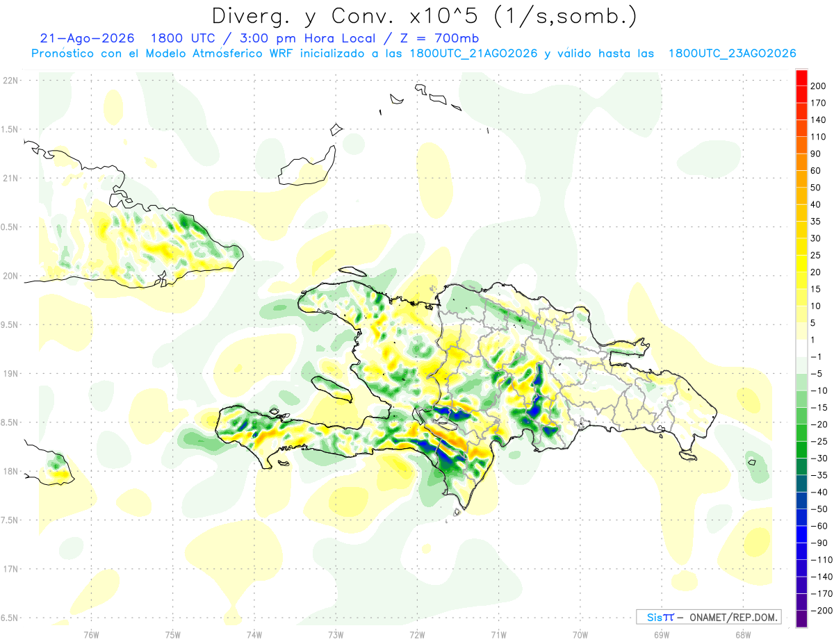The width and height of the screenshot is (834, 644).
Task: Click the "74W" longitude label
Action: click(x=254, y=634)
